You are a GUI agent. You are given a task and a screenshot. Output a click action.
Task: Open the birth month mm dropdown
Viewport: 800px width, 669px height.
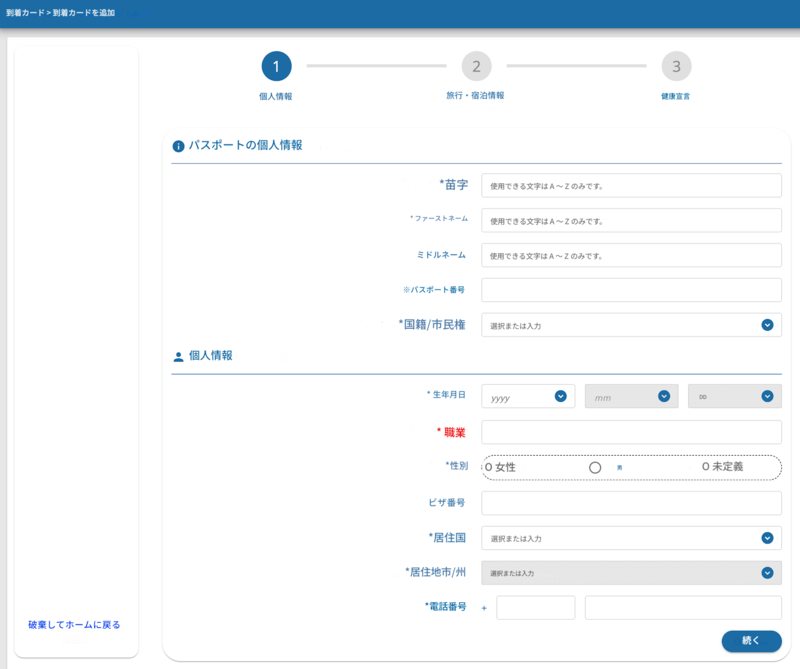(631, 397)
